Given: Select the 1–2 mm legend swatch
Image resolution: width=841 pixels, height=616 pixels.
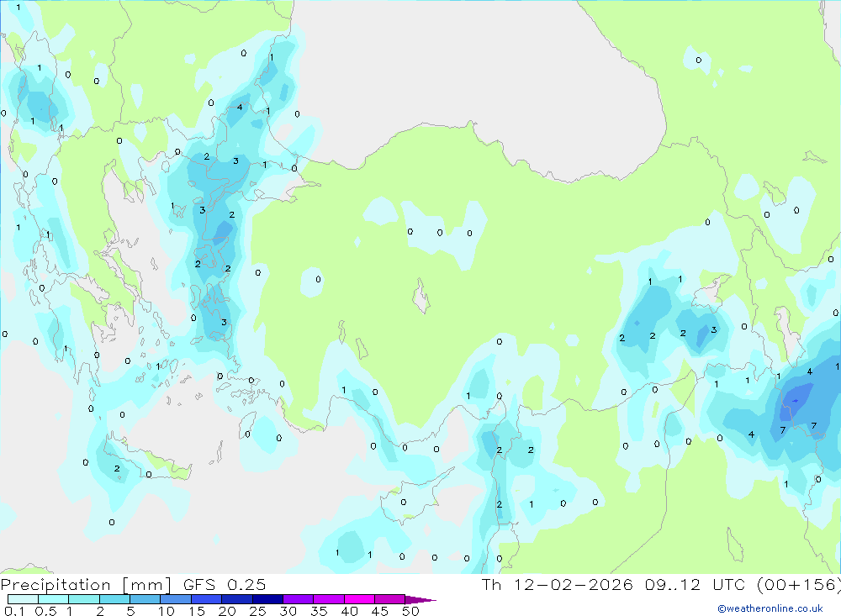Looking at the screenshot, I should (x=84, y=599).
